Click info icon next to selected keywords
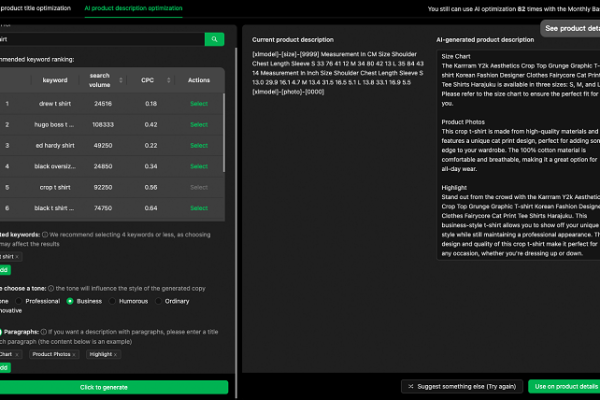The height and width of the screenshot is (400, 600). (45, 235)
